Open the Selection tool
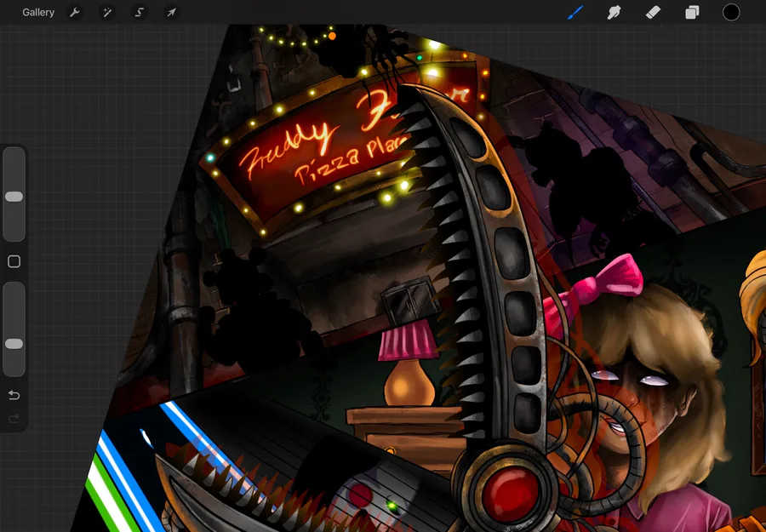 click(x=140, y=13)
